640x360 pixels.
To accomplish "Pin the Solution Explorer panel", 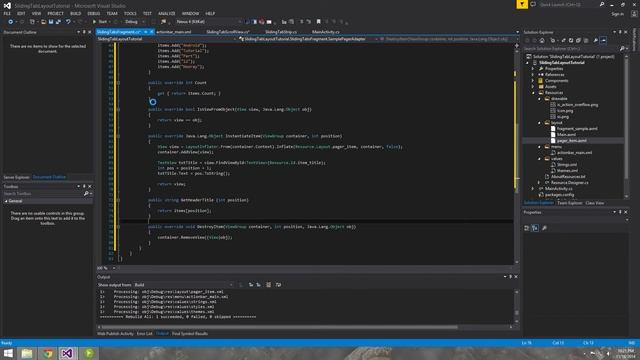I will [620, 32].
